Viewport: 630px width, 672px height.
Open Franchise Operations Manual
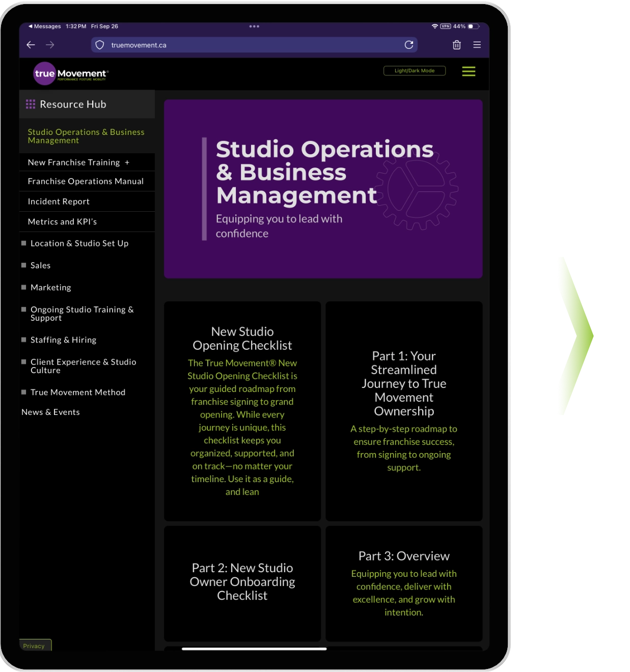click(86, 181)
